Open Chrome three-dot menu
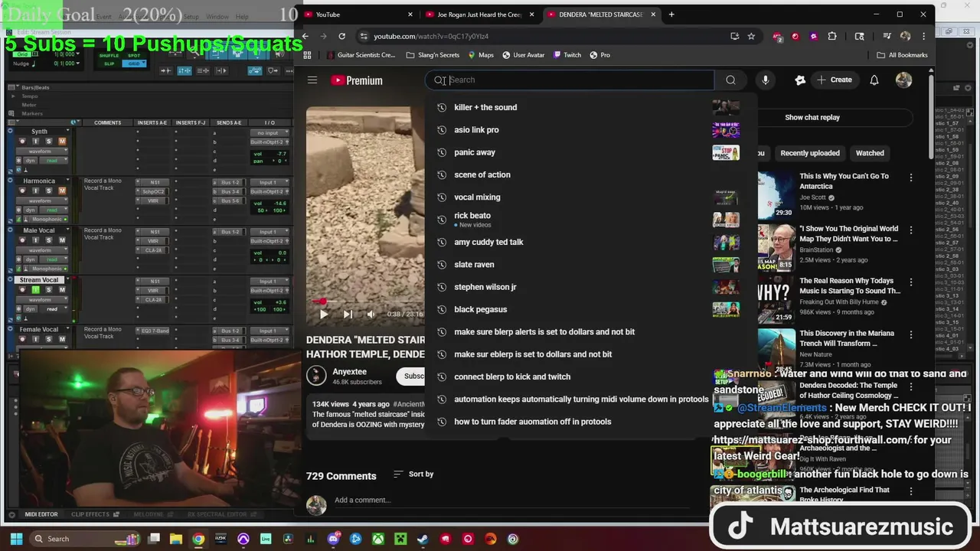The width and height of the screenshot is (980, 551). coord(923,36)
